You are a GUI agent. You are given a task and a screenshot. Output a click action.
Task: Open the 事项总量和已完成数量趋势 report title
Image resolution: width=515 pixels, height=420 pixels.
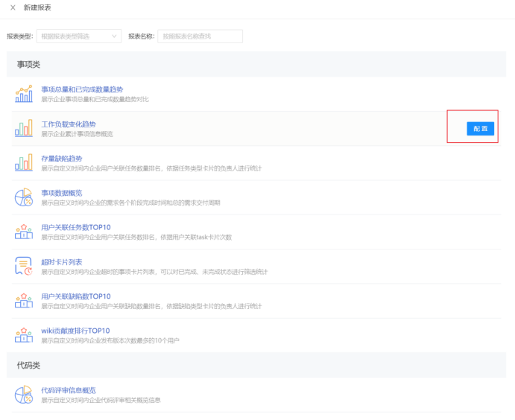(x=82, y=89)
